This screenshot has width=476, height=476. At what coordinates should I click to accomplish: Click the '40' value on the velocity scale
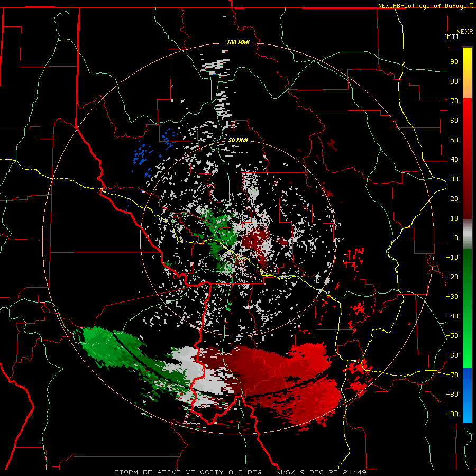[454, 159]
